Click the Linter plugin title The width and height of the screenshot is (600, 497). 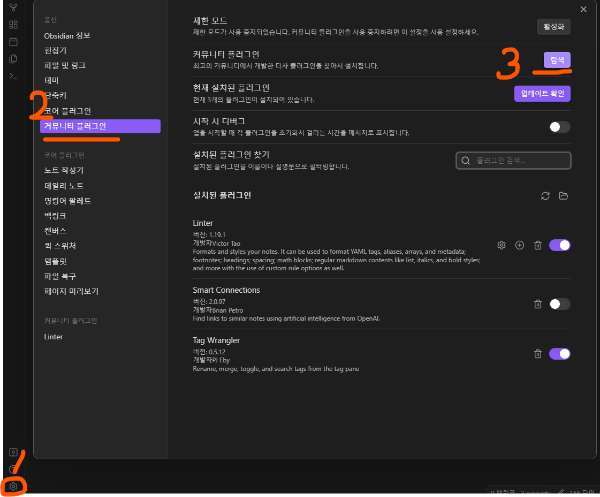[x=203, y=223]
